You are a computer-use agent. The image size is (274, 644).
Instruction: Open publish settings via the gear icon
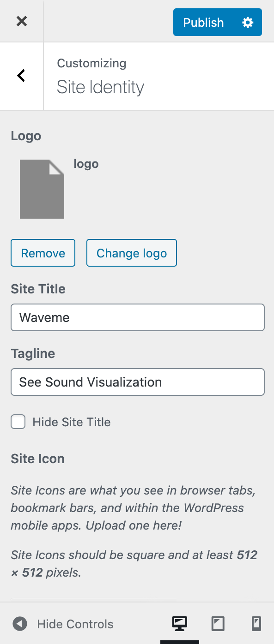point(248,22)
